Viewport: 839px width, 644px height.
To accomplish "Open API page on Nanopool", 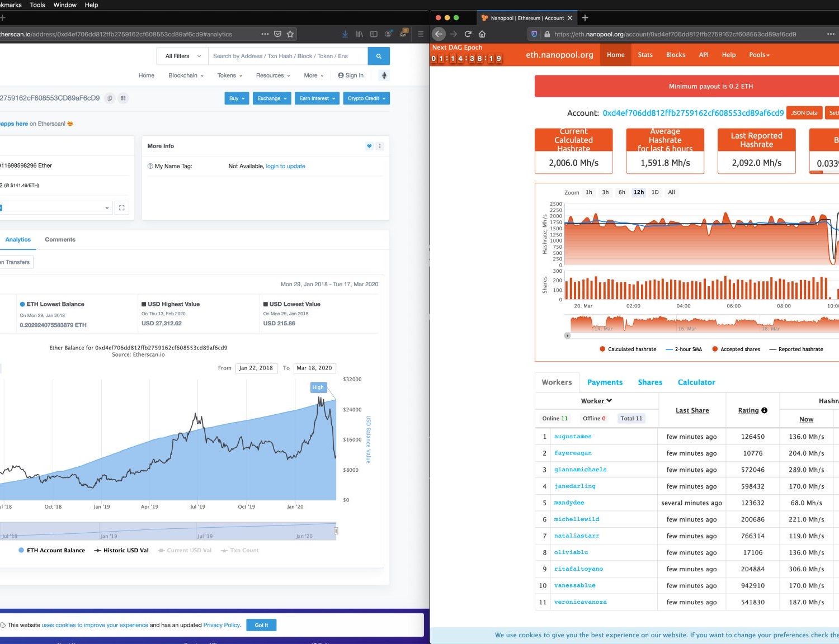I will 704,55.
